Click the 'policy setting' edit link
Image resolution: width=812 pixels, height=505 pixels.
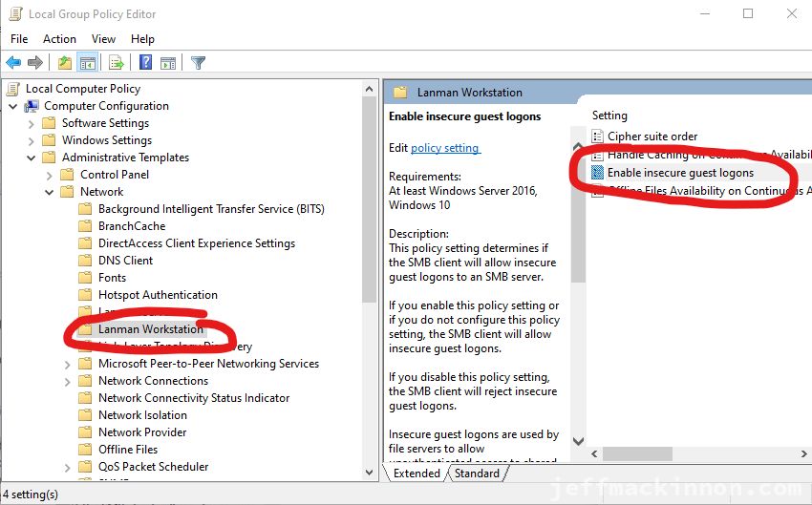[445, 148]
